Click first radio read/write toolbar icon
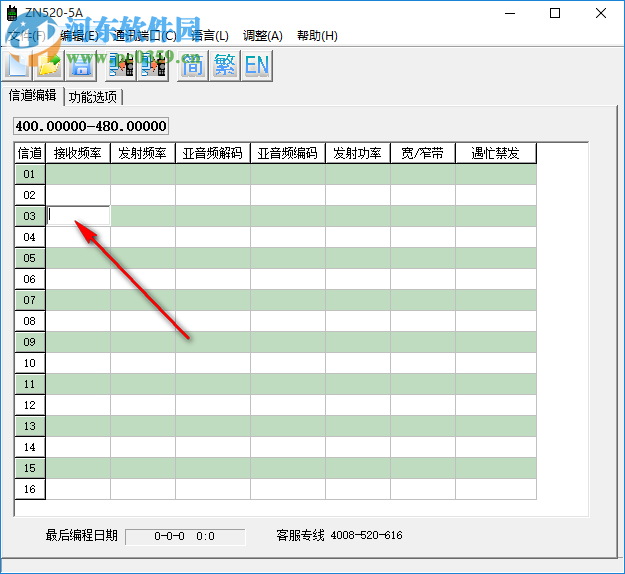This screenshot has width=625, height=574. pyautogui.click(x=121, y=65)
